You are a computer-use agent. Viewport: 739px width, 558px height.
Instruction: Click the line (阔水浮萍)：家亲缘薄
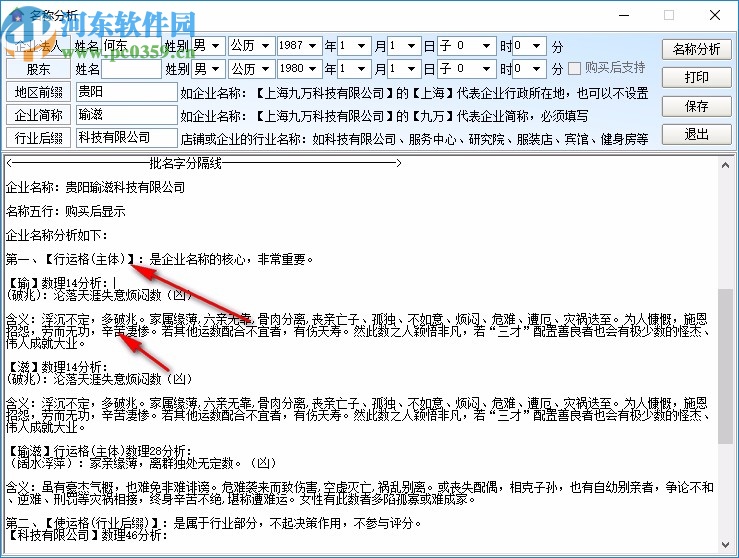[x=143, y=463]
